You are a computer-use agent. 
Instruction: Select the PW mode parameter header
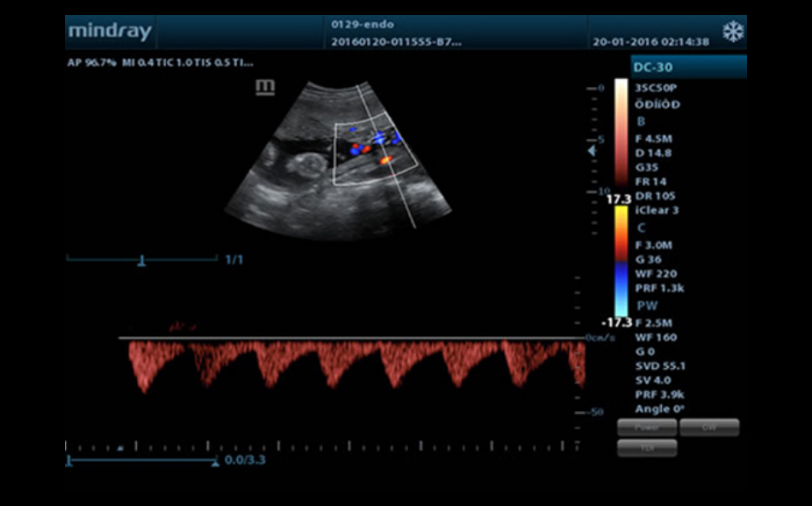tap(646, 306)
